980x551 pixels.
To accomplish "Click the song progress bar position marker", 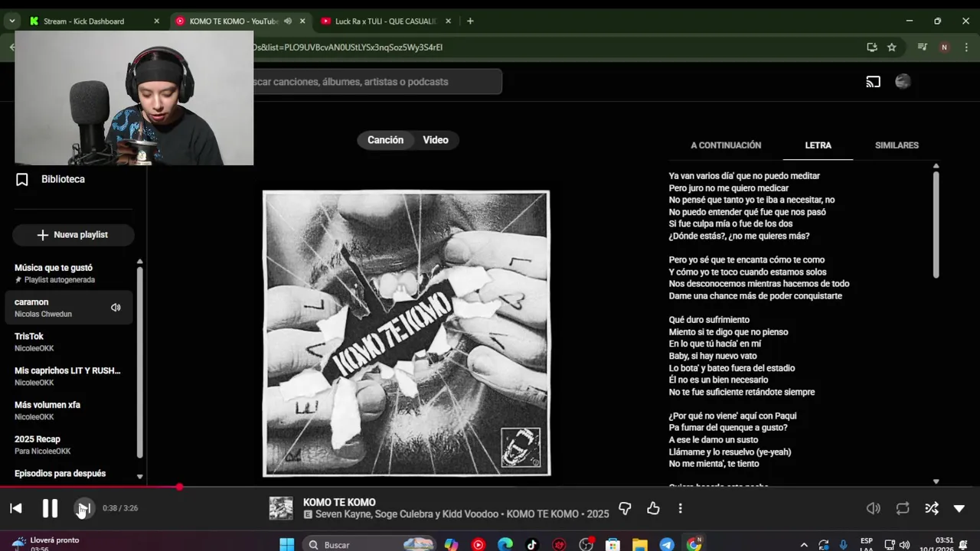I will [179, 487].
